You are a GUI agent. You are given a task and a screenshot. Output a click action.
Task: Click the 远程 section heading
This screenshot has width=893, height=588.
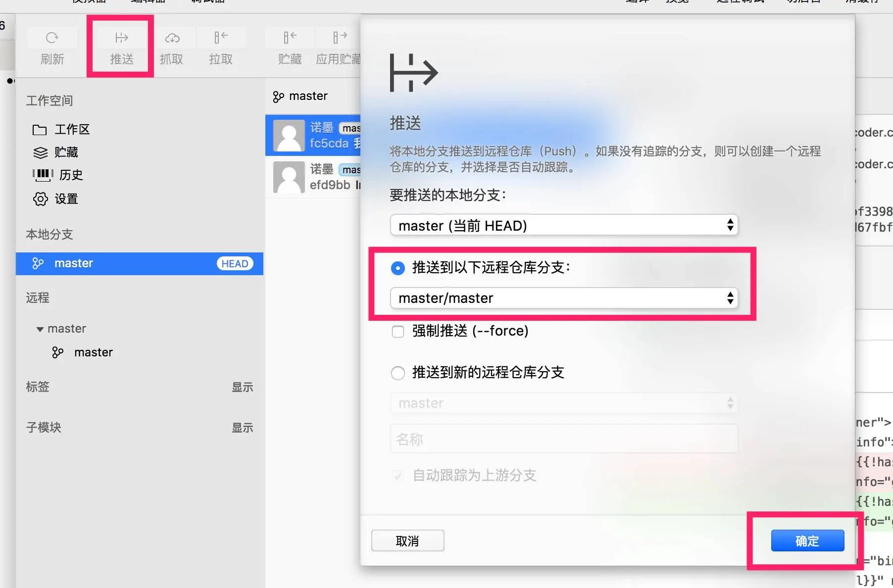pos(38,298)
